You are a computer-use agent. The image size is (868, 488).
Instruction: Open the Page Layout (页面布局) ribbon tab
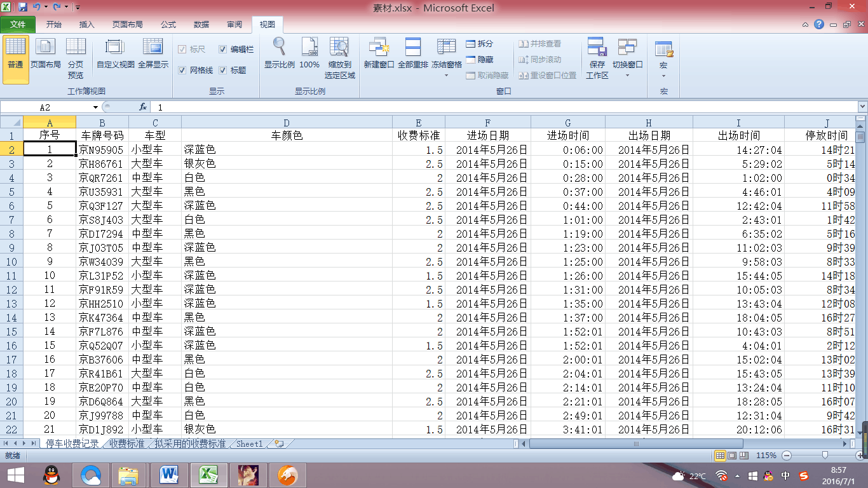pos(128,24)
